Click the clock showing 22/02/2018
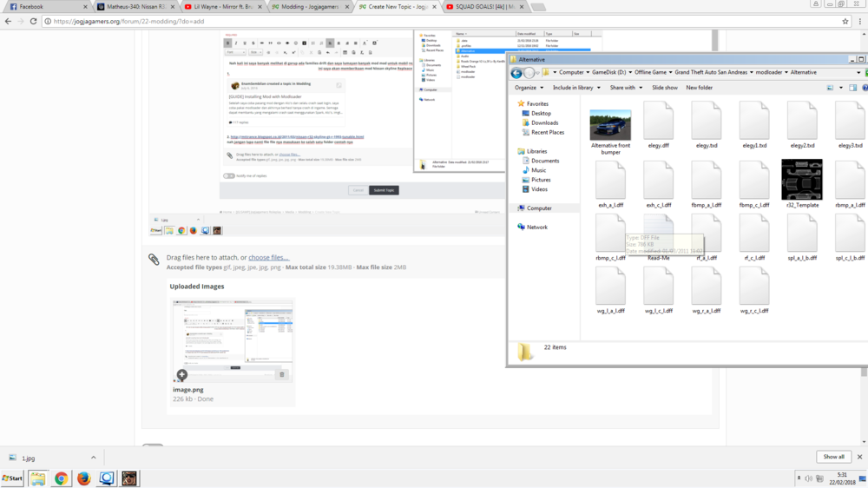The height and width of the screenshot is (488, 868). [x=841, y=478]
